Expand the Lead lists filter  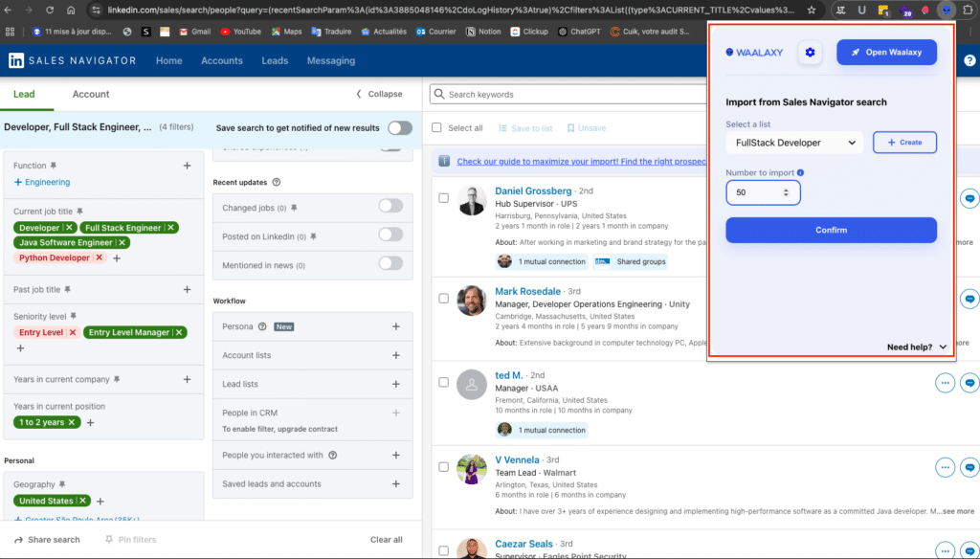tap(395, 384)
